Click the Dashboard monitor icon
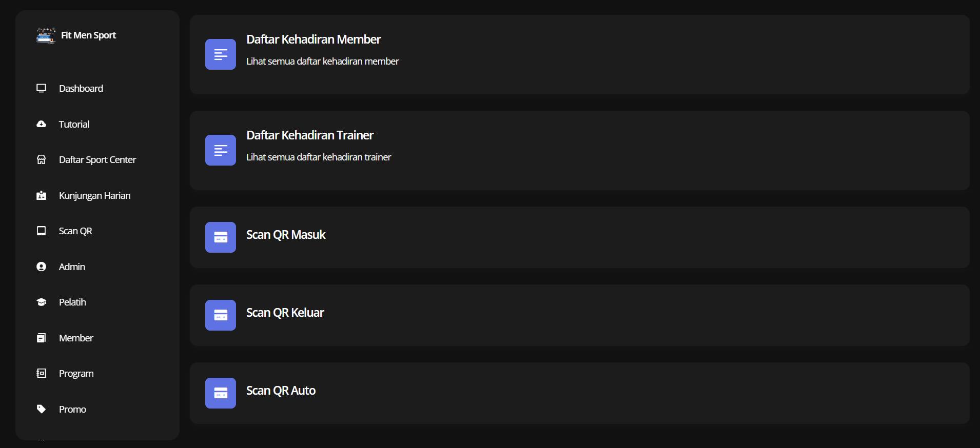 [x=42, y=88]
